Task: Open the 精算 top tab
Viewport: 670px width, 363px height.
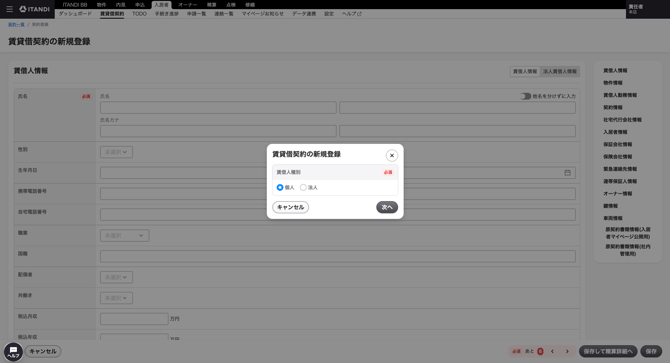Action: pyautogui.click(x=212, y=5)
